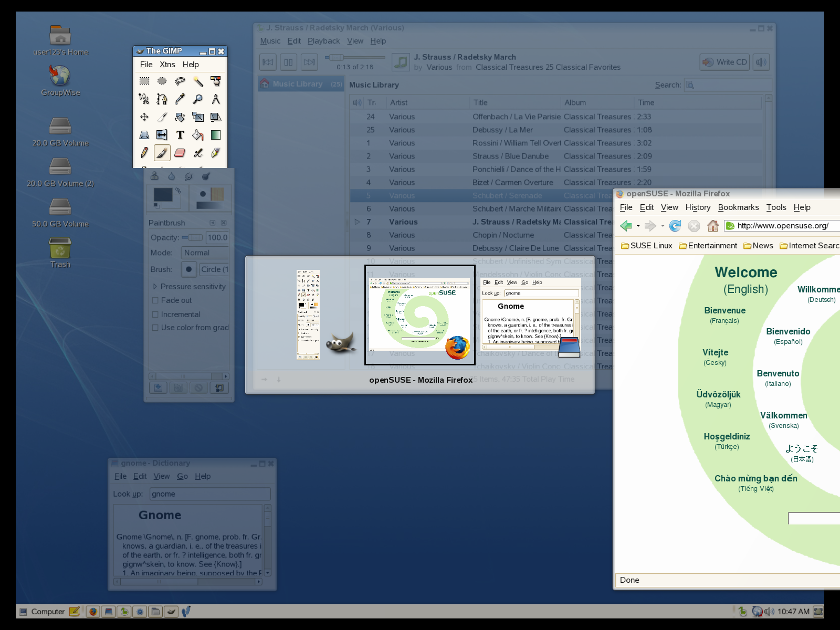Open the Tools menu in Firefox
The width and height of the screenshot is (840, 630).
coord(776,207)
